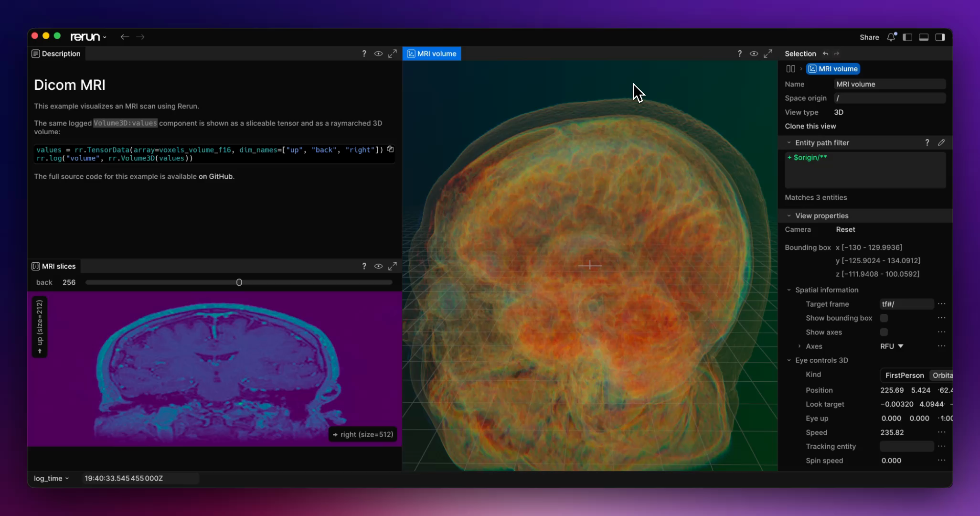Viewport: 980px width, 516px height.
Task: Open the rerun menu dropdown
Action: point(88,37)
